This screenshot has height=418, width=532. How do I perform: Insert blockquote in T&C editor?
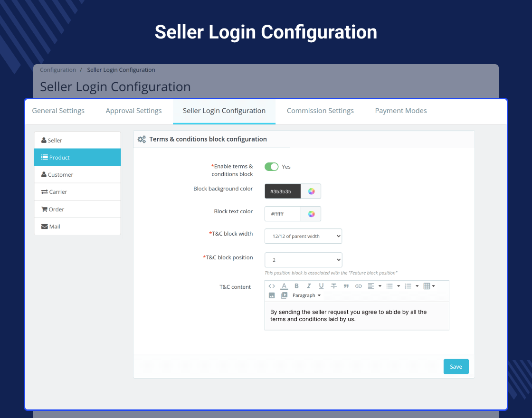click(x=346, y=286)
